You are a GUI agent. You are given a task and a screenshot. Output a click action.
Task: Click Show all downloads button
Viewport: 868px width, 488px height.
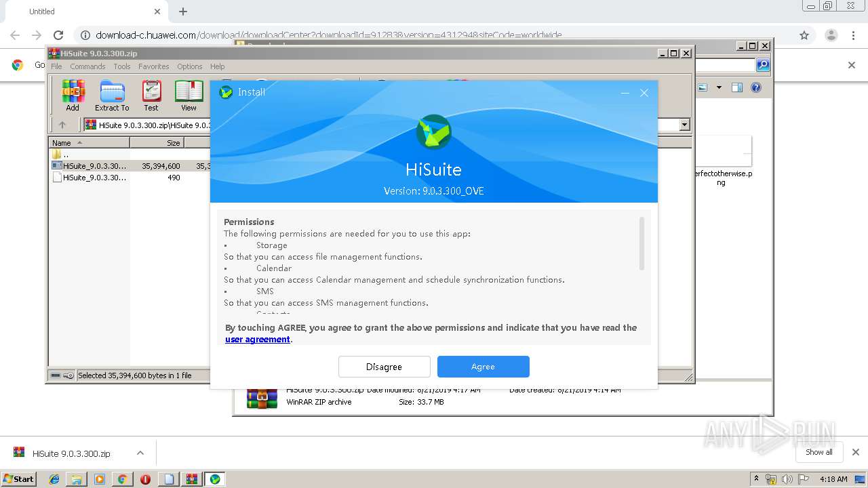point(819,452)
